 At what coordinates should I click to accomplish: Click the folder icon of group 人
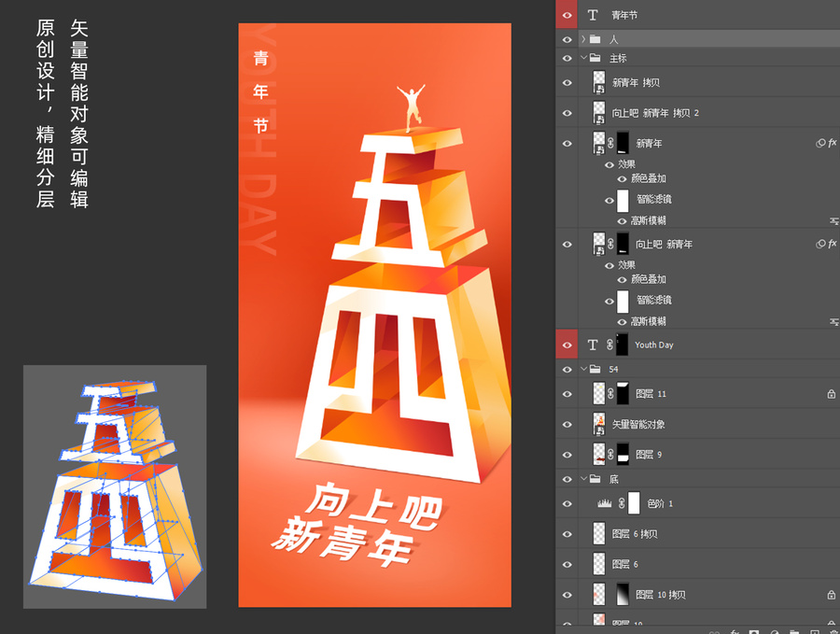click(x=595, y=39)
